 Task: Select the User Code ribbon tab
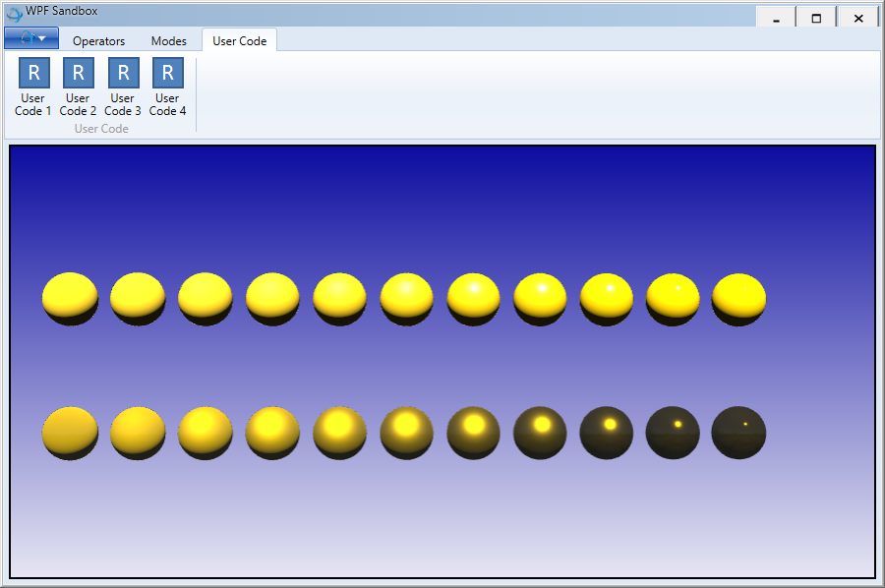(239, 41)
